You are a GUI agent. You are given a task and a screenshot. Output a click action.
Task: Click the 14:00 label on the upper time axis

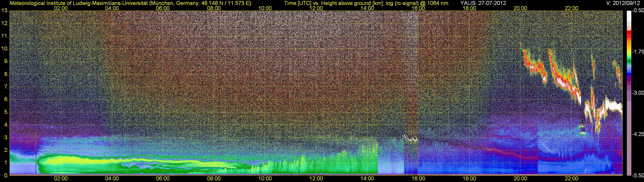367,8
